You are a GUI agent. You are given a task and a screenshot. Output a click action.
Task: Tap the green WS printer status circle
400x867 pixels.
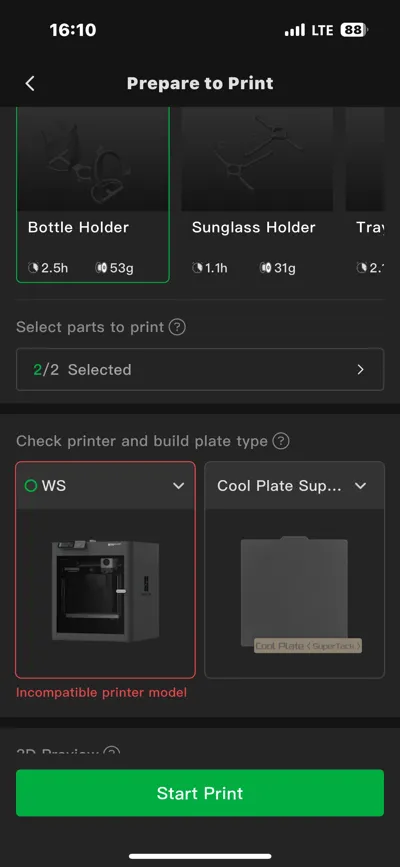tap(31, 485)
